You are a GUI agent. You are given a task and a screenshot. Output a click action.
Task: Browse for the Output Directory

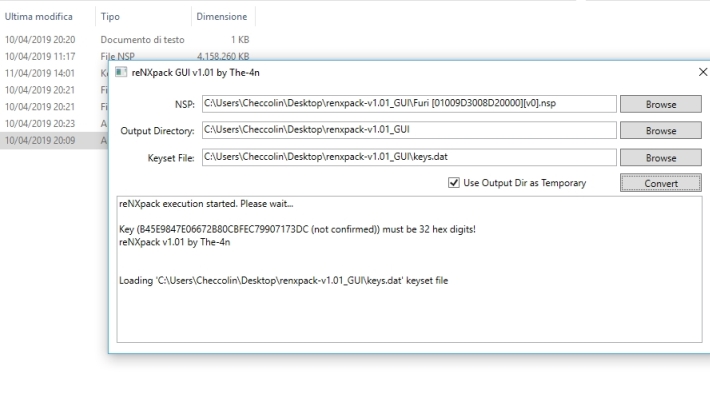661,130
